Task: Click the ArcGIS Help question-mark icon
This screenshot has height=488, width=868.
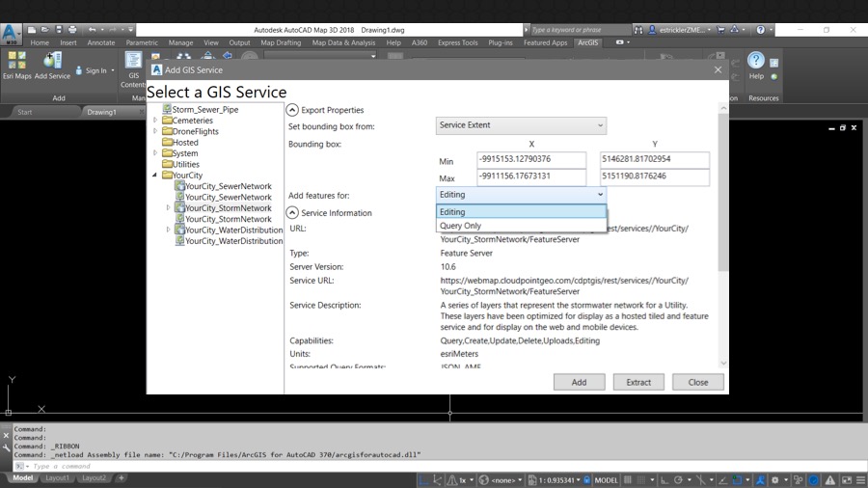Action: click(x=755, y=60)
